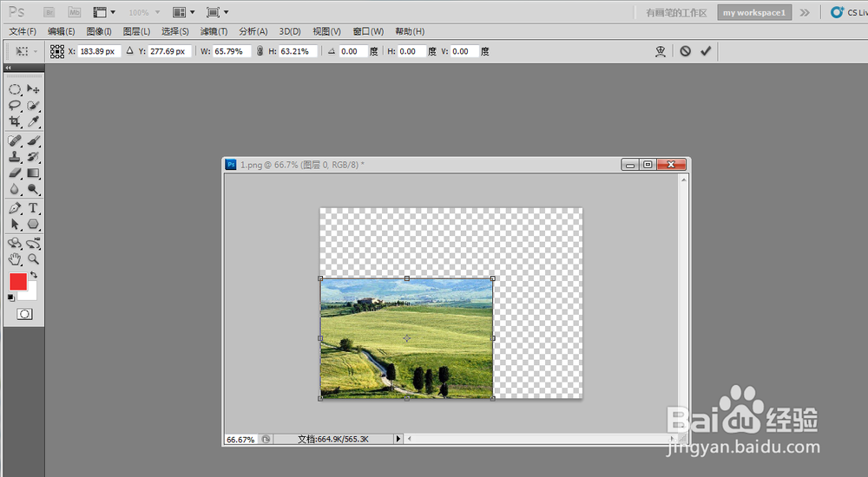The height and width of the screenshot is (477, 868).
Task: Expand more workspaces with the double-chevron
Action: (805, 12)
